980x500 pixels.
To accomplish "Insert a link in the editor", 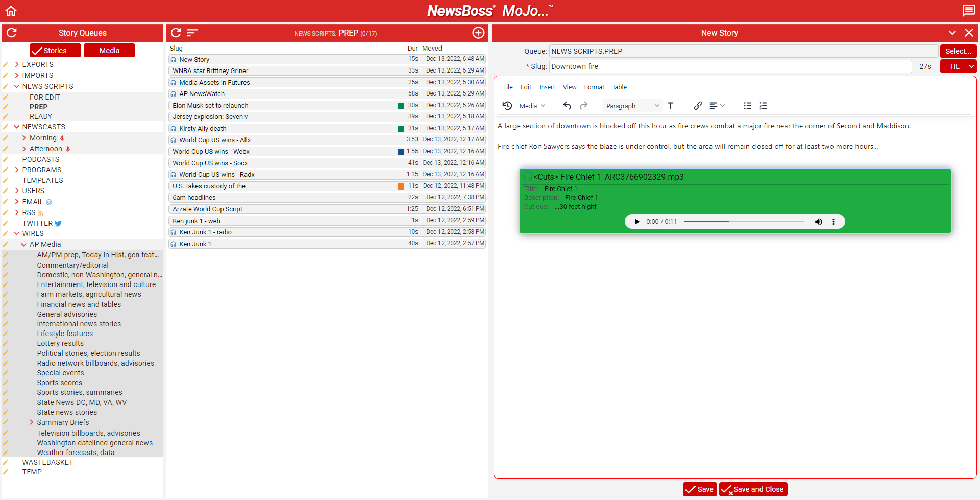I will tap(698, 106).
